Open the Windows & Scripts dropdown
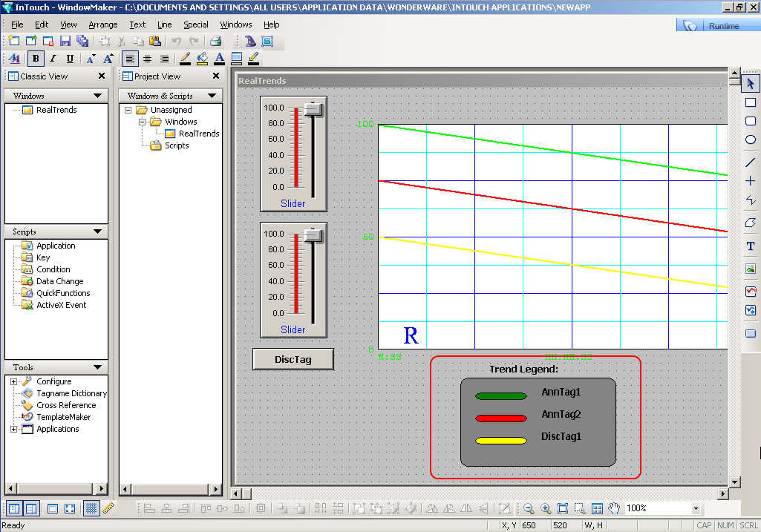Image resolution: width=761 pixels, height=532 pixels. tap(212, 96)
